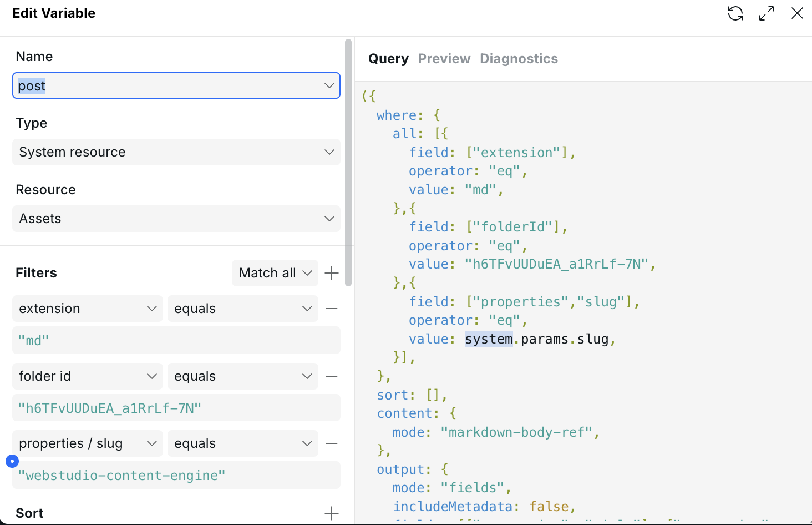
Task: Open the extension field dropdown
Action: pyautogui.click(x=88, y=309)
